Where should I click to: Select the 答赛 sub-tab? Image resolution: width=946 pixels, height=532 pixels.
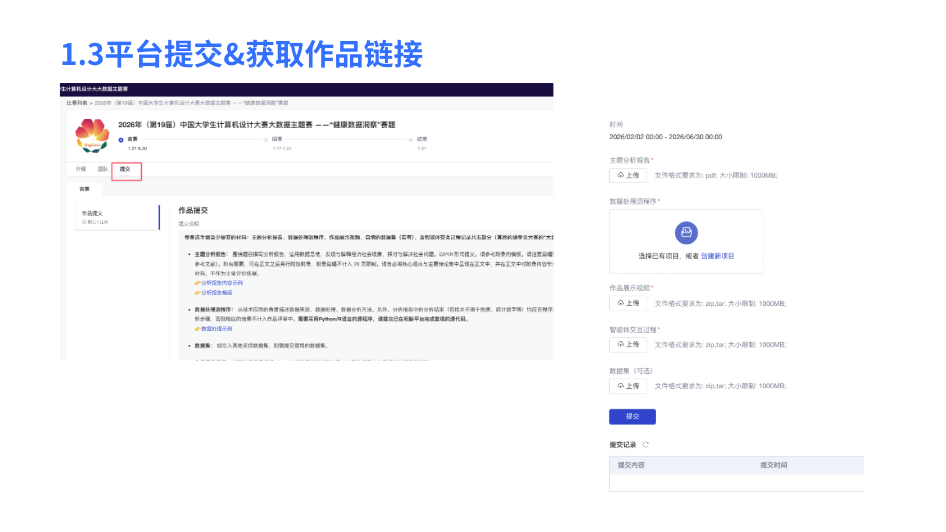[x=85, y=188]
